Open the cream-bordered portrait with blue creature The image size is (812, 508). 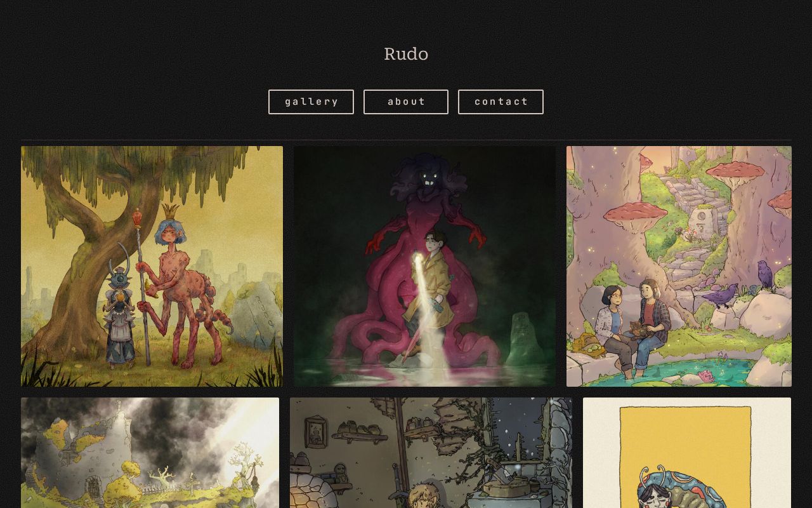(687, 453)
